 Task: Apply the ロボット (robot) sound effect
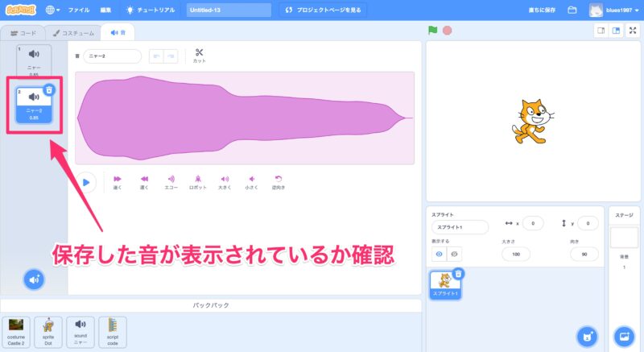(197, 182)
